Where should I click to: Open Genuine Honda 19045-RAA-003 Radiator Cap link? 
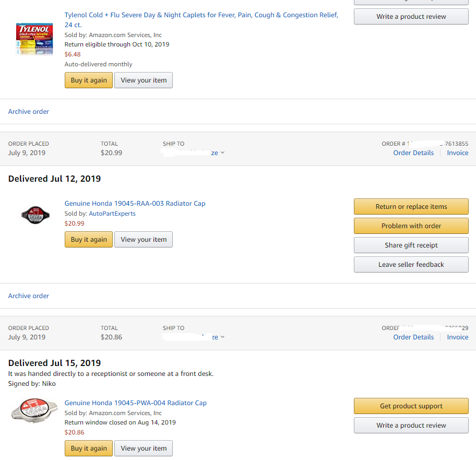[135, 204]
